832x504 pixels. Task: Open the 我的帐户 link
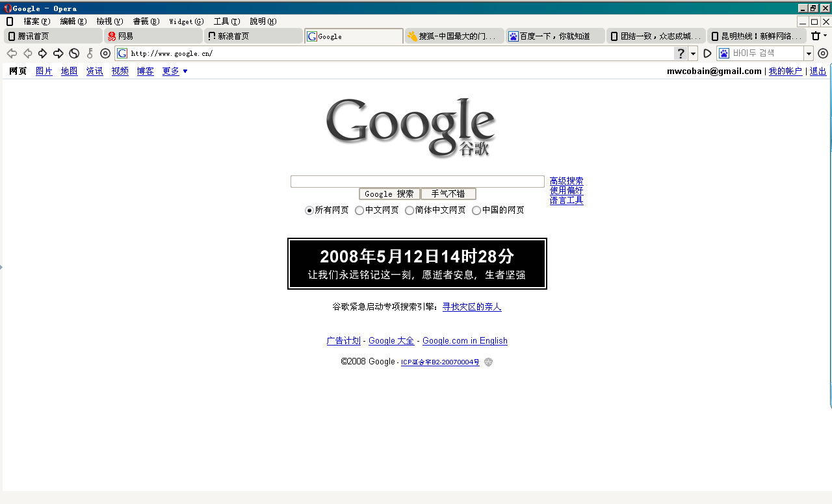tap(785, 71)
